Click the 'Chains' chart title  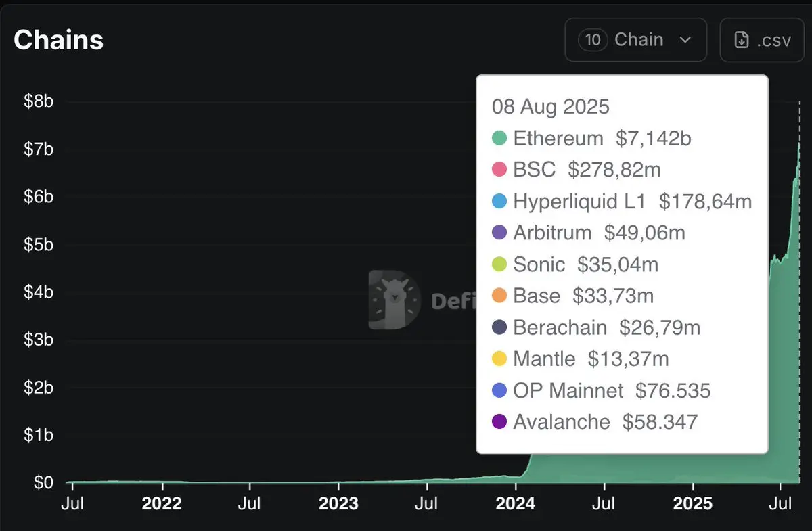pyautogui.click(x=59, y=40)
